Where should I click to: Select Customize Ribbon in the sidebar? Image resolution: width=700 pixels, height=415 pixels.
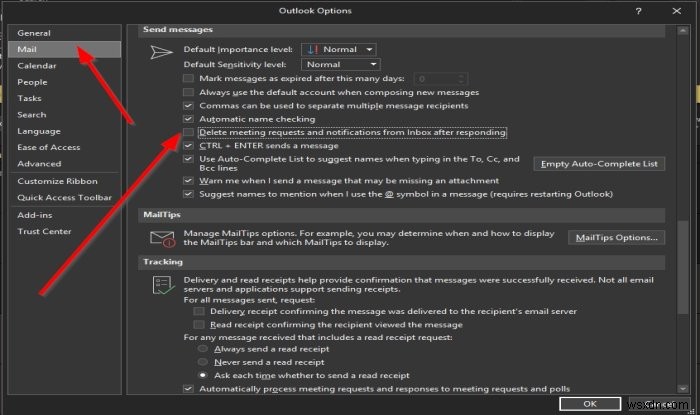click(x=64, y=181)
